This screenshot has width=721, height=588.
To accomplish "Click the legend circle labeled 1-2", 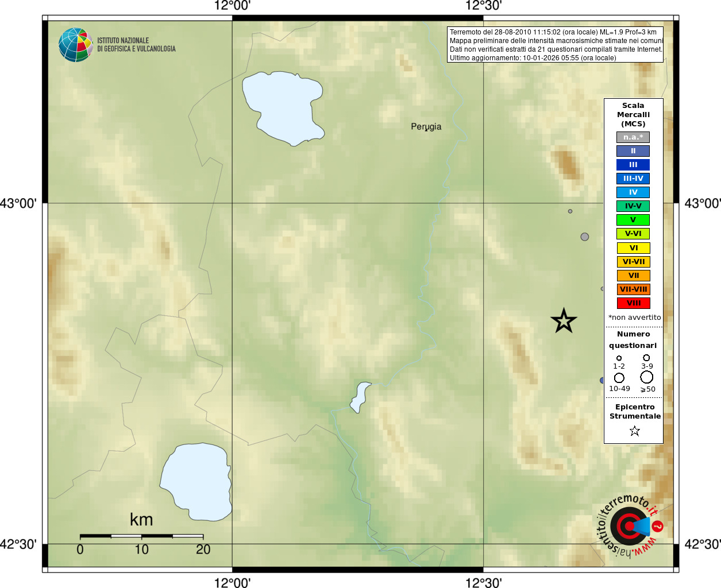I will [619, 358].
